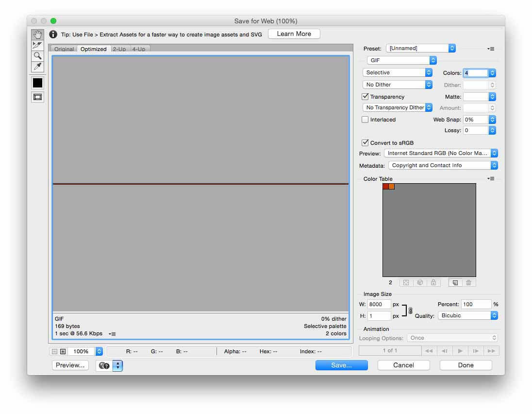This screenshot has height=414, width=532.
Task: Switch to the 4-Up tab
Action: click(139, 49)
